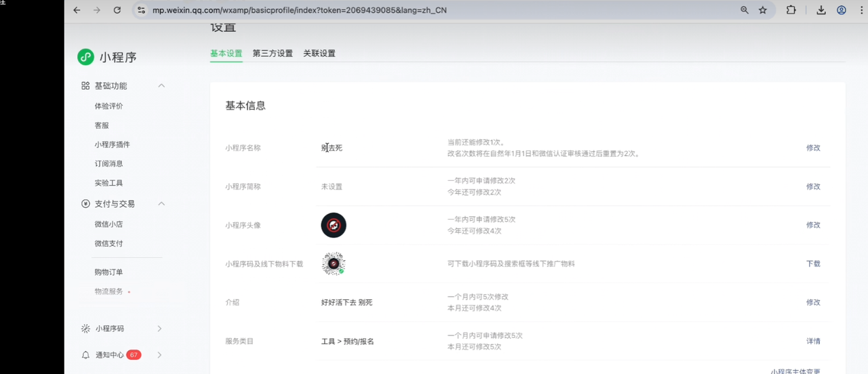Reload the page with refresh icon

click(x=117, y=10)
